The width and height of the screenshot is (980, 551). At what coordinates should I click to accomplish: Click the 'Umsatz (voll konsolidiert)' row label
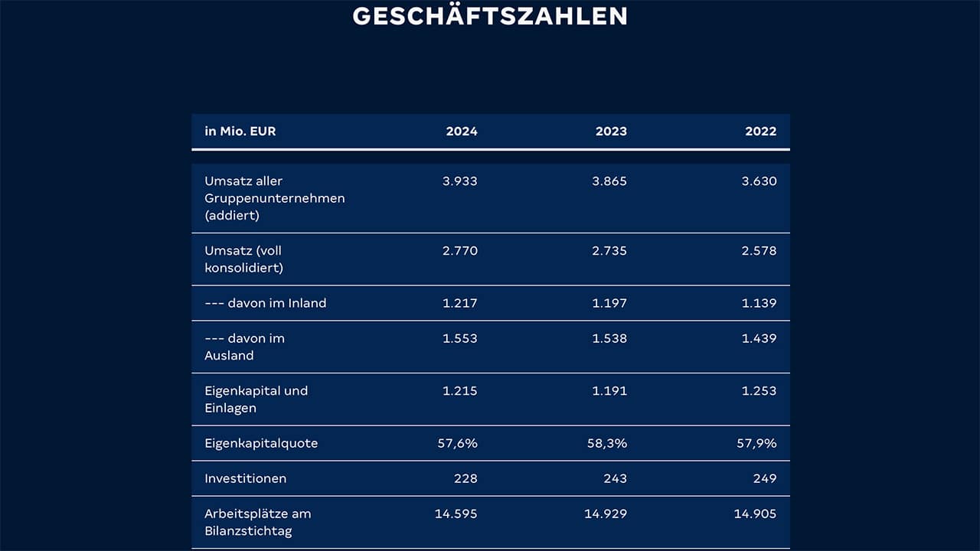pos(243,259)
